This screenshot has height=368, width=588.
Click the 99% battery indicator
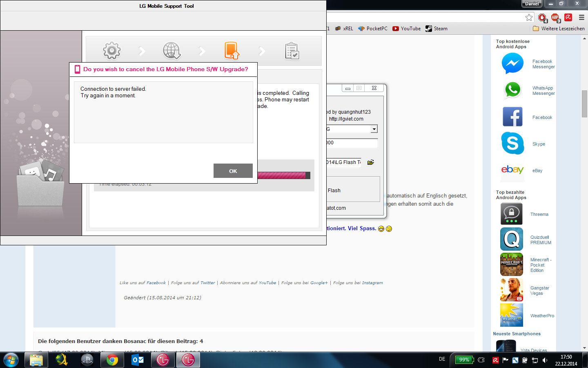coord(464,360)
